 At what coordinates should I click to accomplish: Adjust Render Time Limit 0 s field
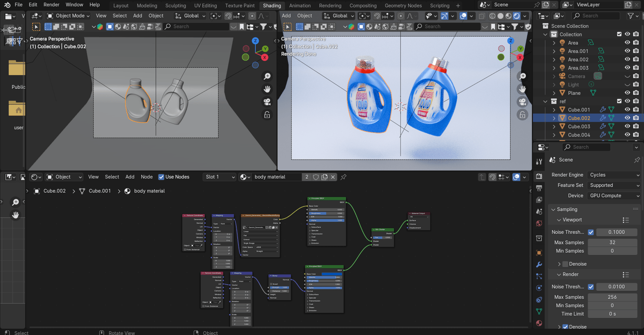(x=612, y=314)
